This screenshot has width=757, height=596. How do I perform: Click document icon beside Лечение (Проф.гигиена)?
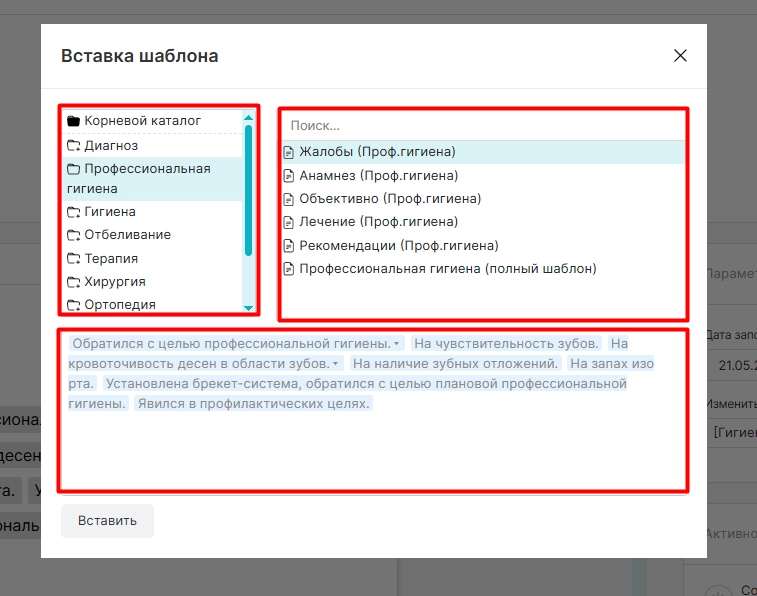[x=288, y=222]
